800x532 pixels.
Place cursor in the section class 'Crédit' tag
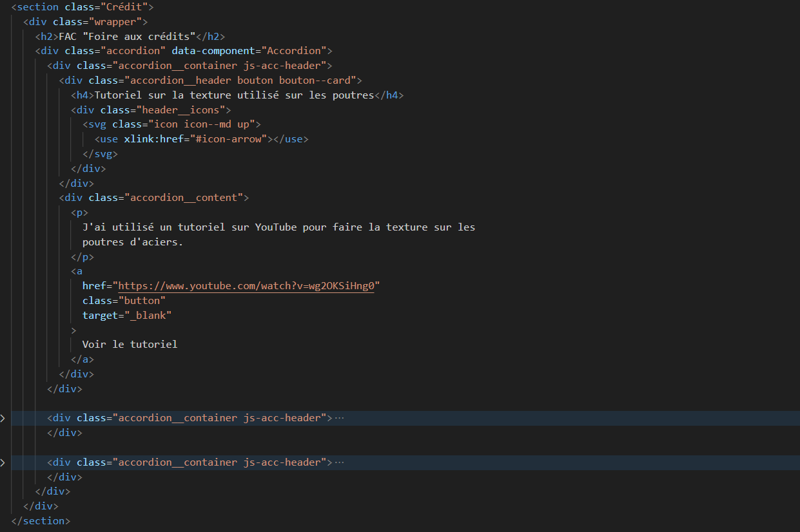32,6
